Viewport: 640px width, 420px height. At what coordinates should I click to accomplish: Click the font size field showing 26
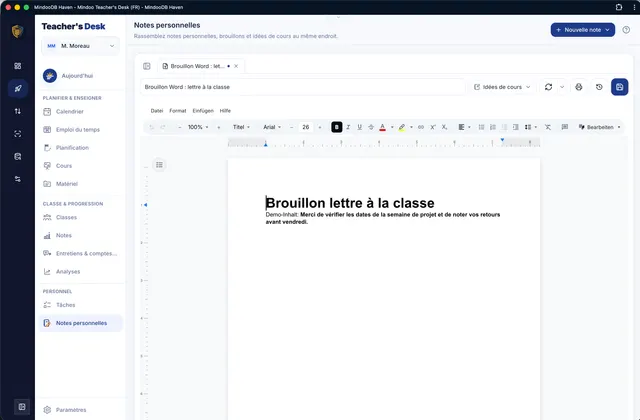coord(306,127)
